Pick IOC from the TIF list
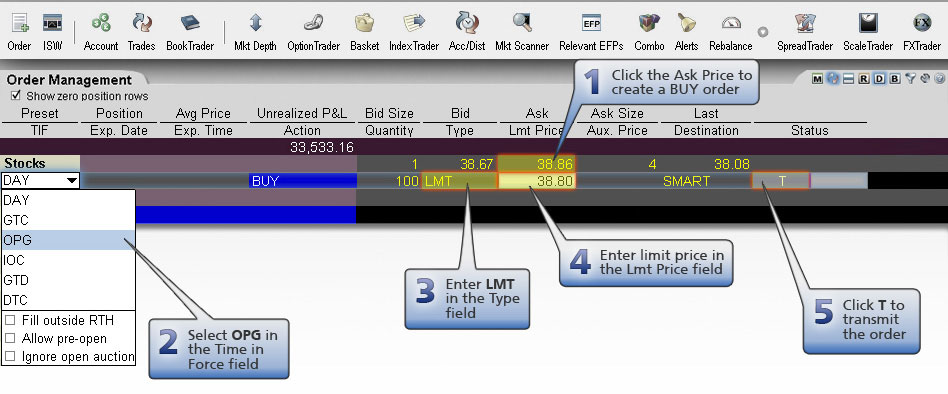948x394 pixels. (68, 260)
